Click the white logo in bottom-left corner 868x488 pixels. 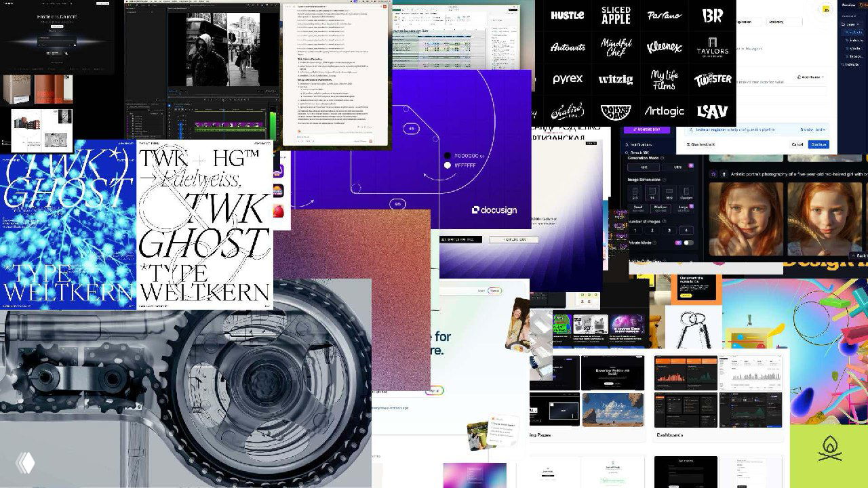coord(25,462)
